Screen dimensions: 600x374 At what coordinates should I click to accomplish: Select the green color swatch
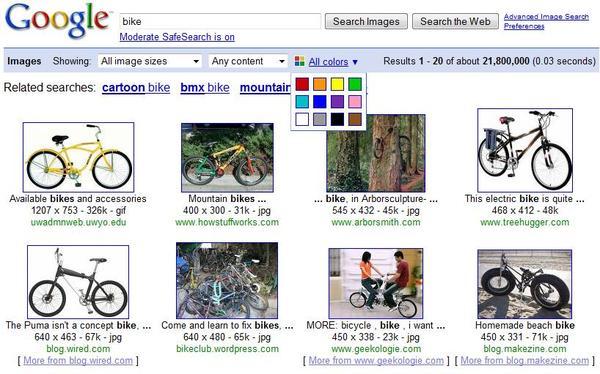point(355,84)
